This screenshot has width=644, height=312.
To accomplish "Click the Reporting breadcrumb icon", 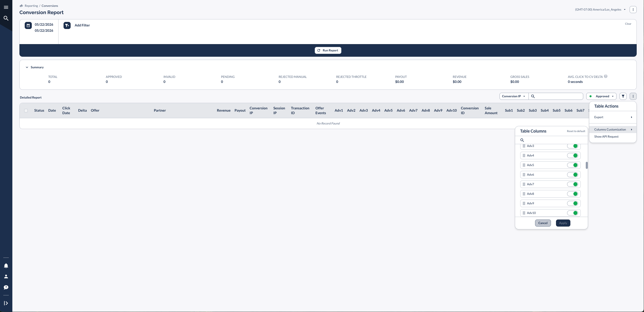I will pos(21,6).
